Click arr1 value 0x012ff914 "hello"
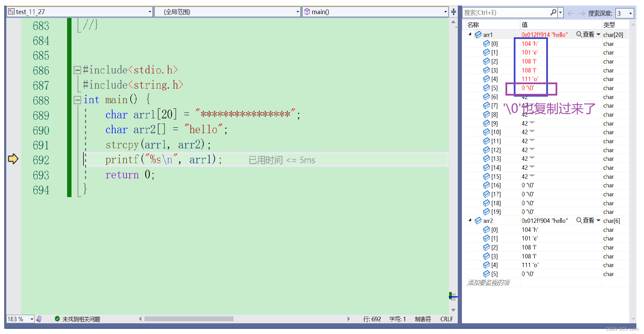 pos(544,35)
